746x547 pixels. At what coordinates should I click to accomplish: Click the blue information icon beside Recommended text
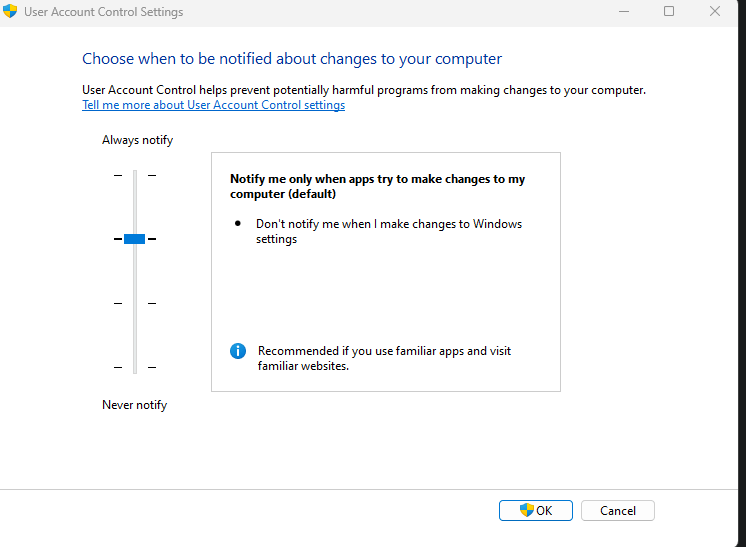tap(238, 351)
